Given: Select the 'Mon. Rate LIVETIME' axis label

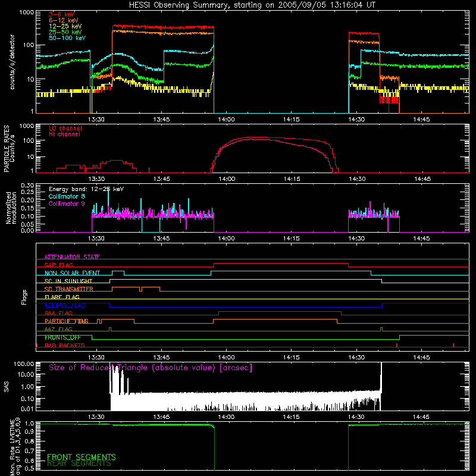Looking at the screenshot, I should click(x=12, y=447).
